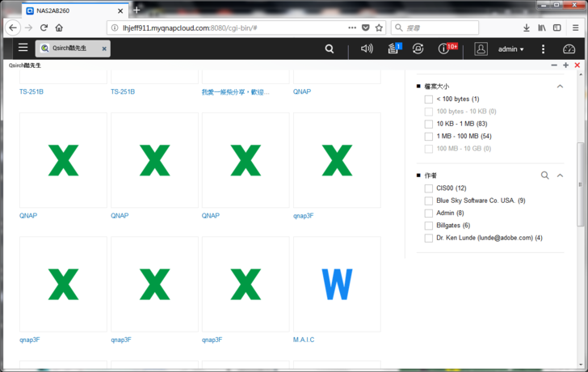Viewport: 588px width, 372px height.
Task: Check the '100 bytes - 10 KB (0)' filter
Action: coord(429,112)
